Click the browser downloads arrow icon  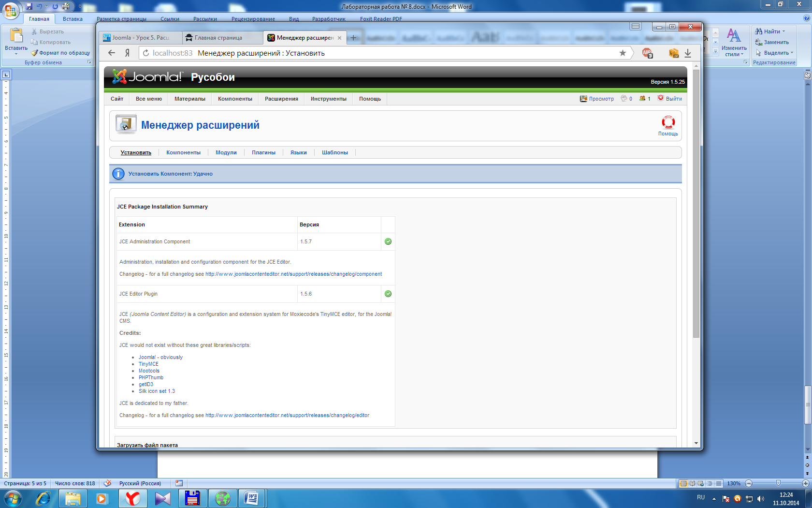click(688, 53)
